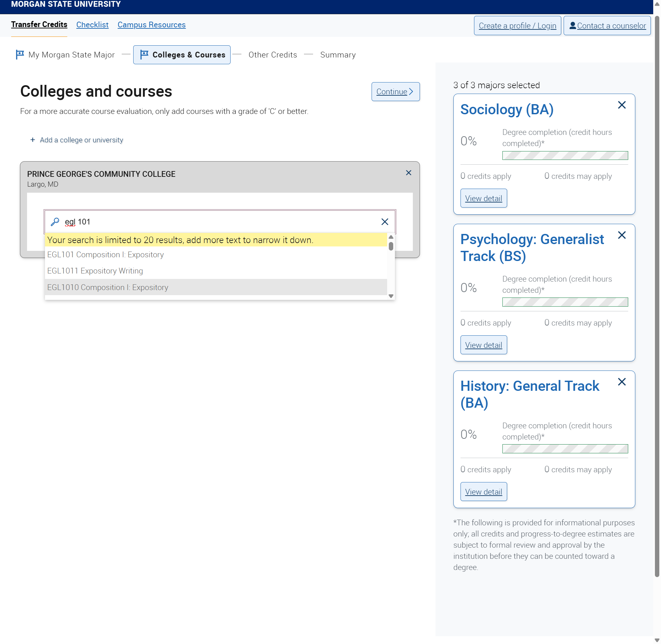Click the History: General Track (BA) title
The image size is (661, 644).
530,395
